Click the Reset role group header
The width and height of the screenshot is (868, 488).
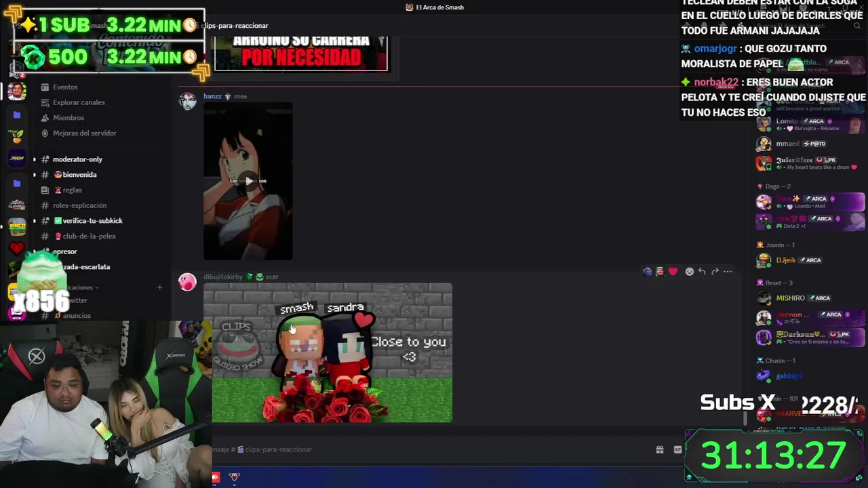pos(778,283)
